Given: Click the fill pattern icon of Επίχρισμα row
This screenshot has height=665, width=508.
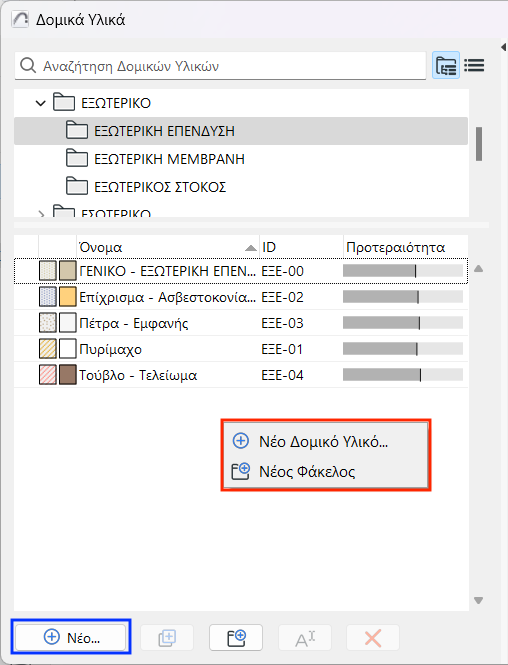Looking at the screenshot, I should tap(48, 296).
